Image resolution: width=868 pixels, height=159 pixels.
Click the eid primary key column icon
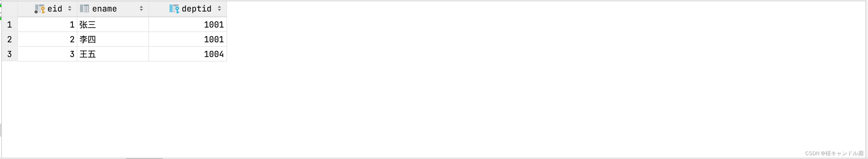click(39, 9)
